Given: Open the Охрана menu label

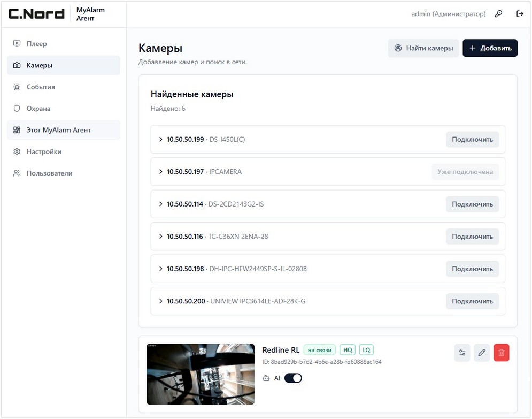Looking at the screenshot, I should 38,109.
